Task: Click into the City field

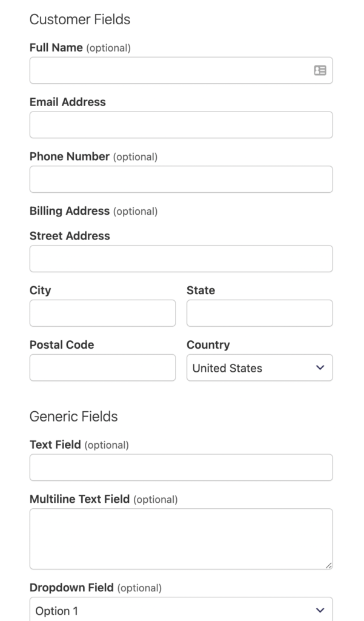Action: [102, 313]
